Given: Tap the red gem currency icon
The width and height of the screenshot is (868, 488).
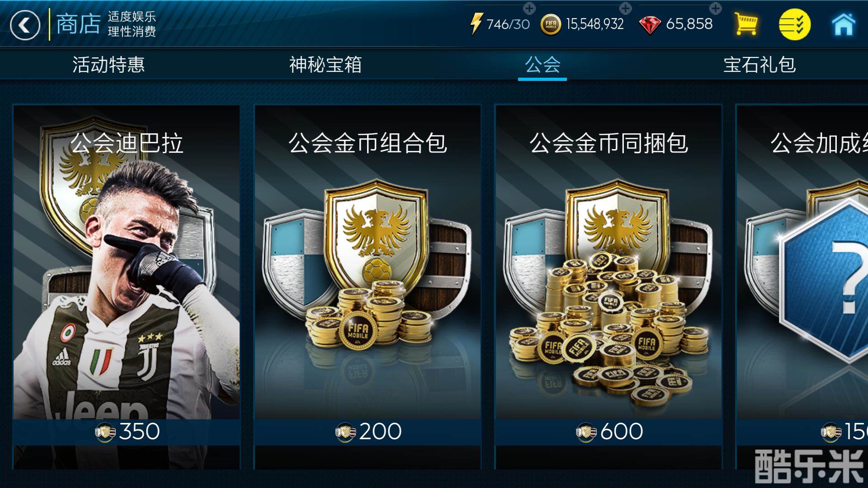Looking at the screenshot, I should (x=650, y=25).
